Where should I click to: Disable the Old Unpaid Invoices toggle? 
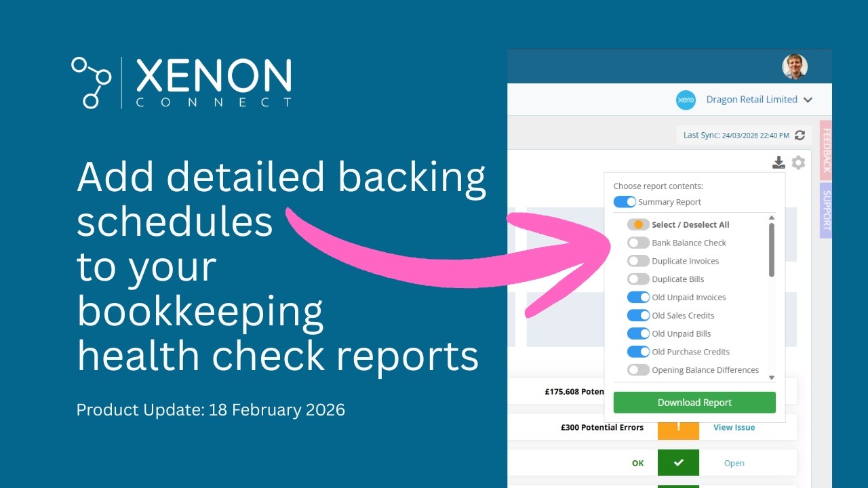click(638, 298)
